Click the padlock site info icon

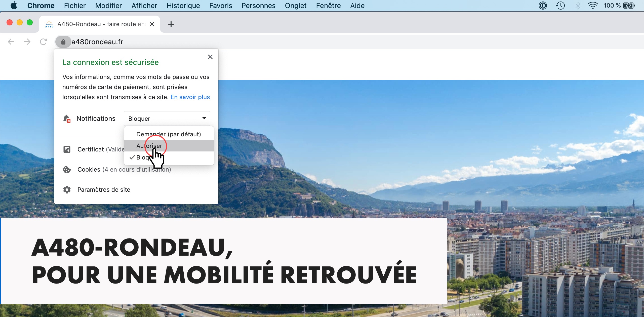tap(63, 42)
